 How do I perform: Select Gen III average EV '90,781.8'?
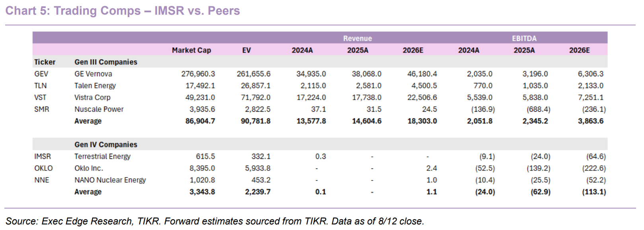tap(255, 121)
